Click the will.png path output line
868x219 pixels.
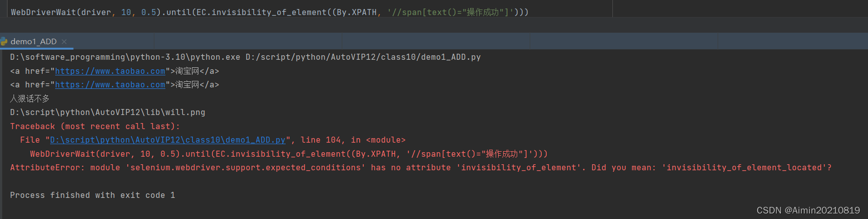click(x=108, y=113)
